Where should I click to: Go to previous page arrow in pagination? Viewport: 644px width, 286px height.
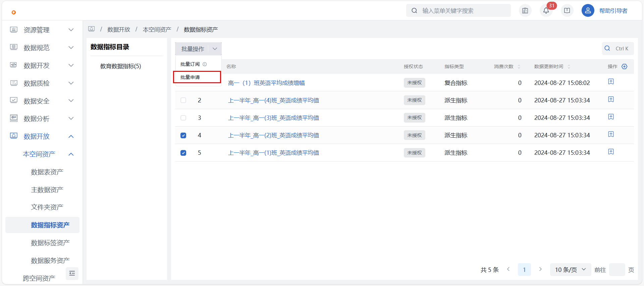pyautogui.click(x=508, y=269)
